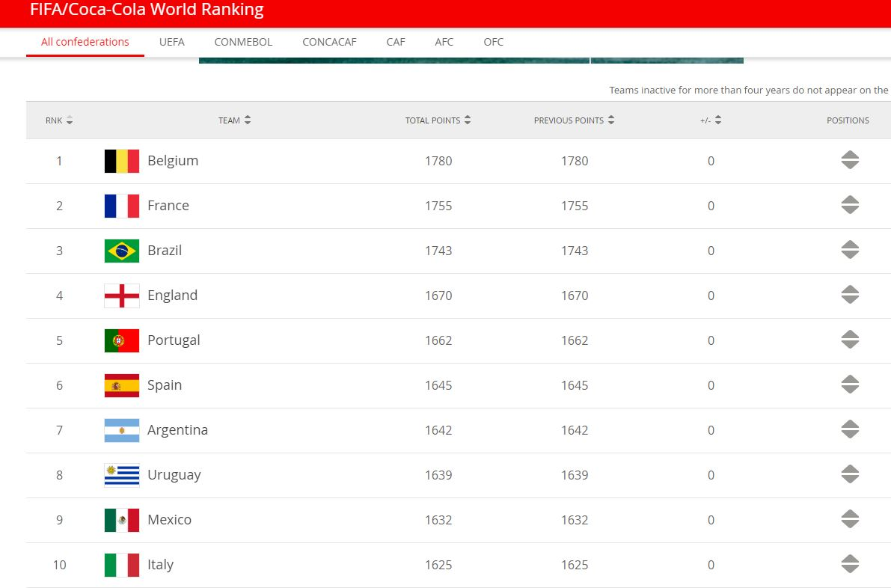Click Belgium's positions arrows indicator

849,161
